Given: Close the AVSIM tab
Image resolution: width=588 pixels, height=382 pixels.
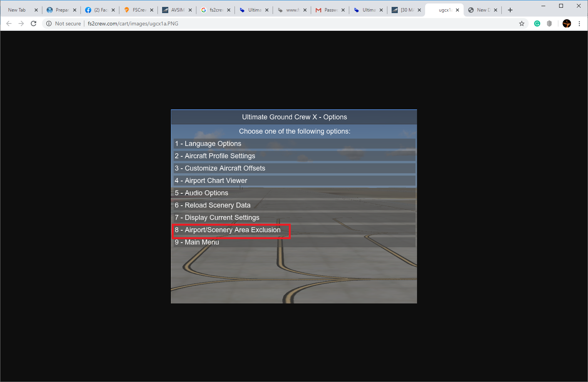Looking at the screenshot, I should [190, 10].
